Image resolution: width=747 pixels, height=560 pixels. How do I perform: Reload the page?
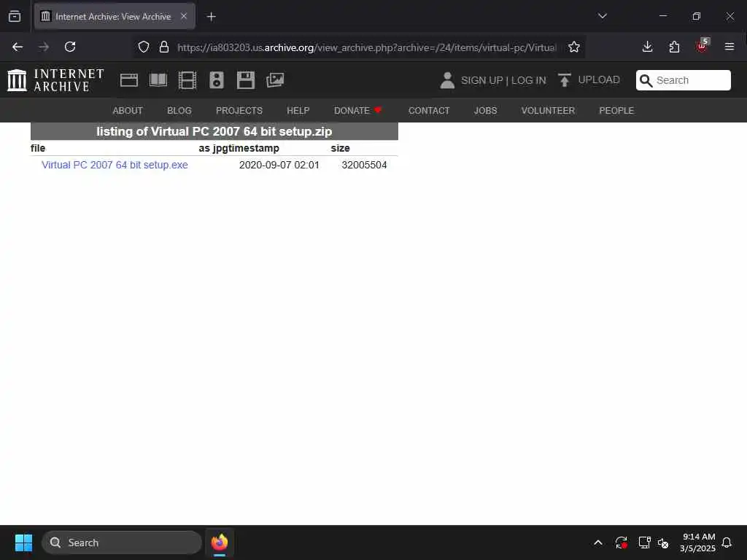click(70, 47)
